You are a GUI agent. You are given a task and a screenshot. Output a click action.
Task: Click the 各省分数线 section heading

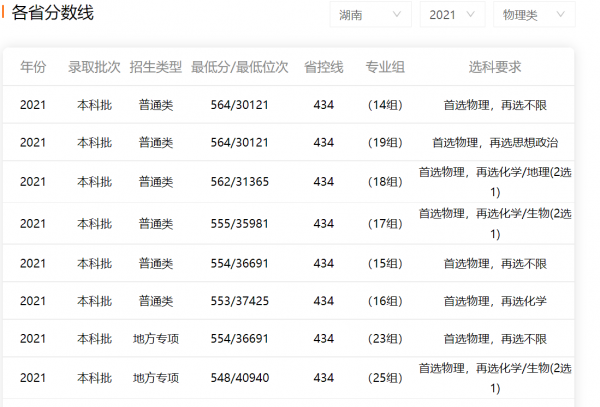[x=52, y=13]
